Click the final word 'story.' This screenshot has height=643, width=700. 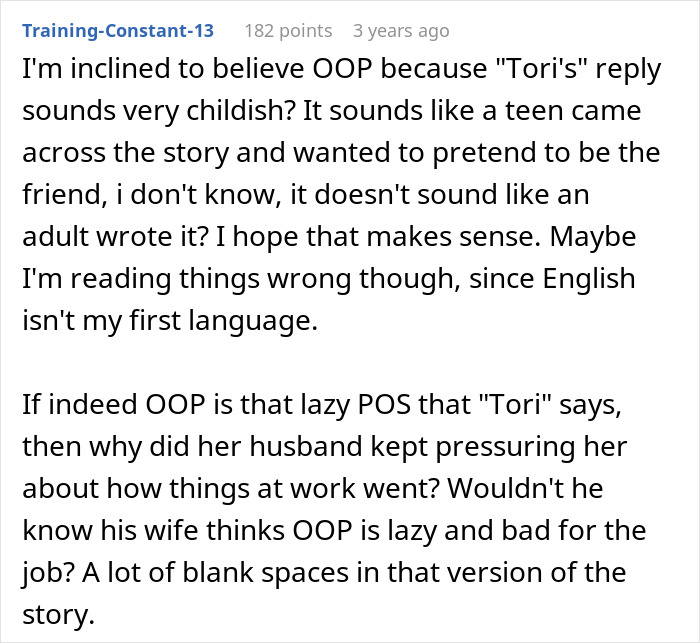58,615
